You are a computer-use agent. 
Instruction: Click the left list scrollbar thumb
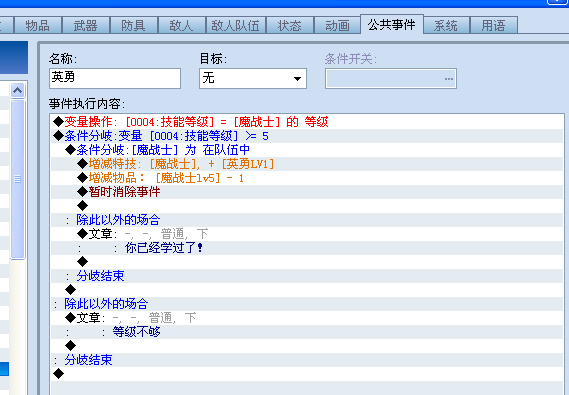click(x=17, y=179)
